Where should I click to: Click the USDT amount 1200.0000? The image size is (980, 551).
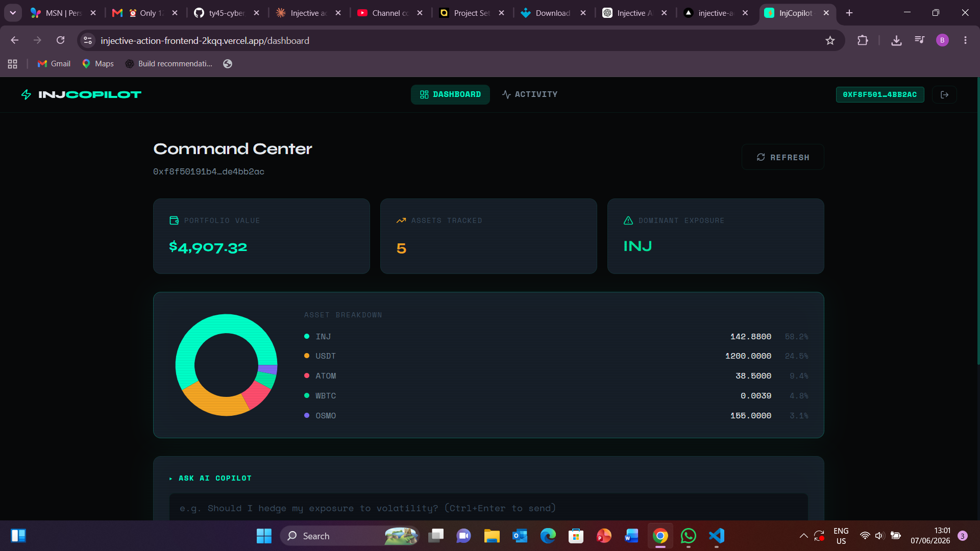(x=748, y=356)
